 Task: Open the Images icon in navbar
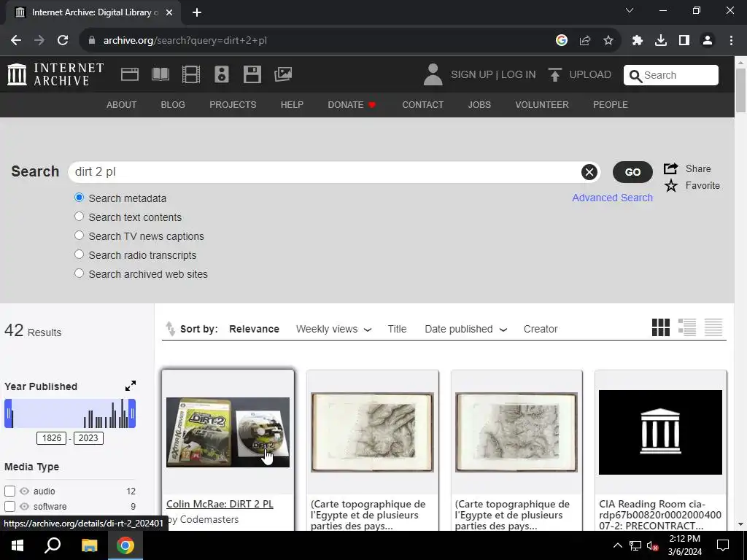click(x=283, y=74)
